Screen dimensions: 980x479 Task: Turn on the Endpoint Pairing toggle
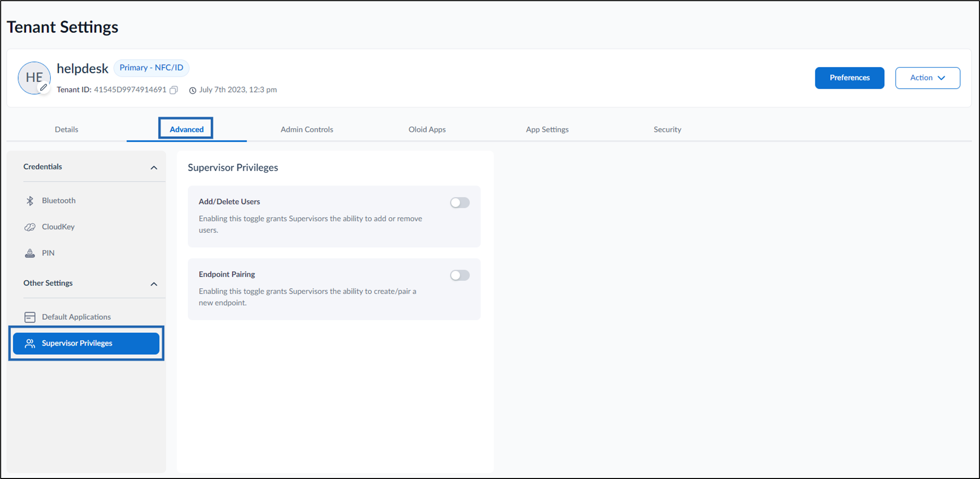pyautogui.click(x=460, y=275)
